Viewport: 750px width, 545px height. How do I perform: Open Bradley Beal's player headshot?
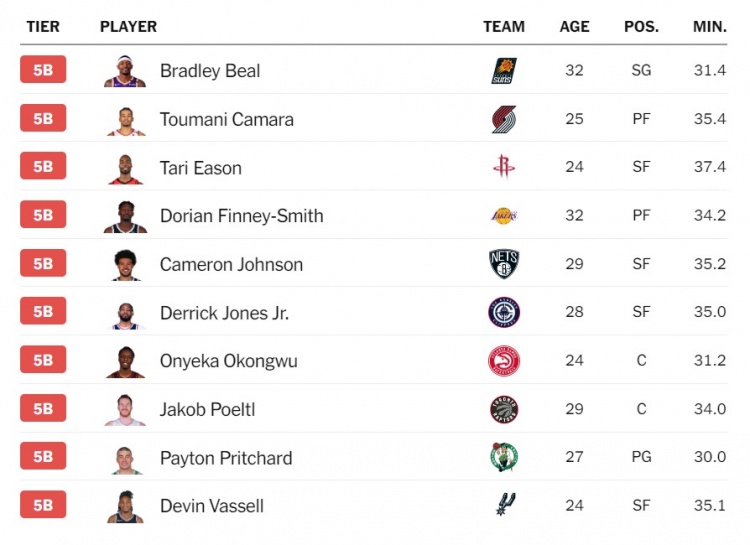(125, 71)
